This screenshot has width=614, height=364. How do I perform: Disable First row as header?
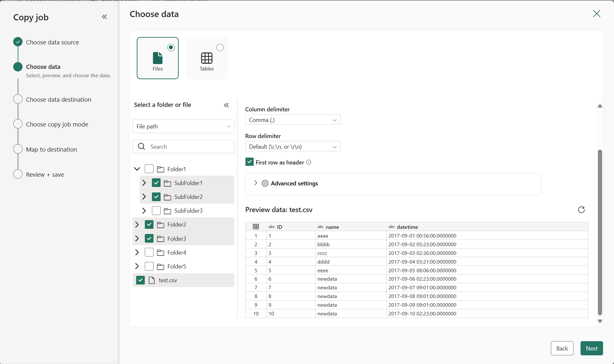click(249, 162)
